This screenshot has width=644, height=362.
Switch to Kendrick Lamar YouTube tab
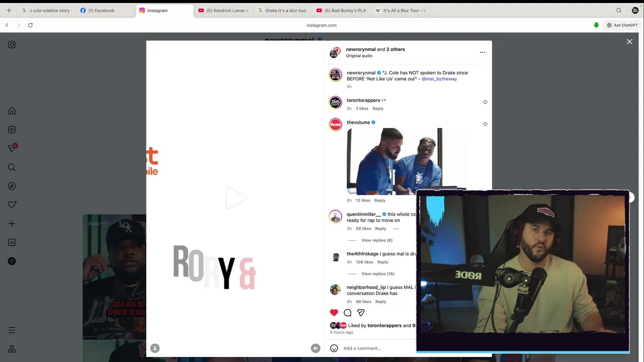pyautogui.click(x=223, y=11)
